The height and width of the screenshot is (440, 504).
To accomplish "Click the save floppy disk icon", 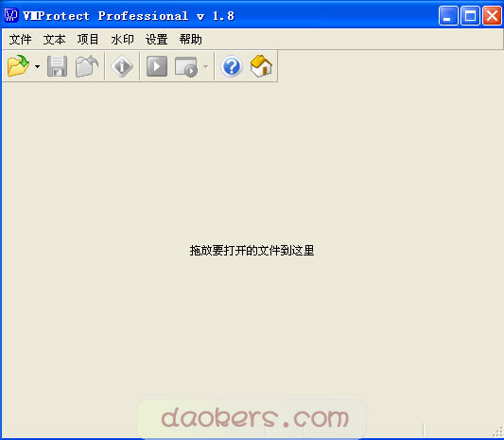I will pyautogui.click(x=58, y=66).
